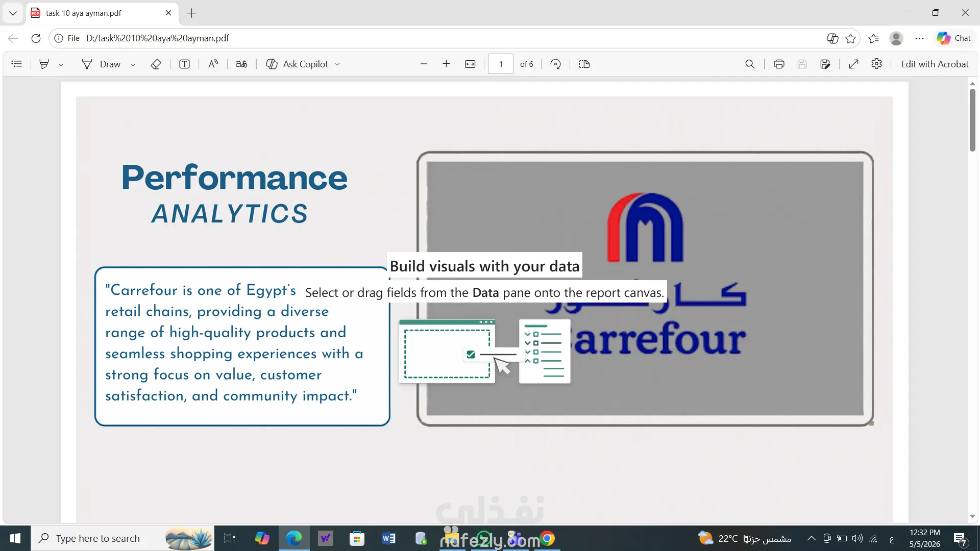The width and height of the screenshot is (980, 551).
Task: Open the browser profile menu
Action: pyautogui.click(x=896, y=38)
